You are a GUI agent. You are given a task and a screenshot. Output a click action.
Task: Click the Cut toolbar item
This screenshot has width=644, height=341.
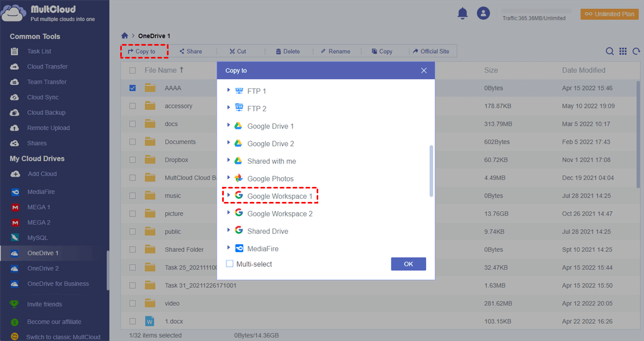[238, 52]
